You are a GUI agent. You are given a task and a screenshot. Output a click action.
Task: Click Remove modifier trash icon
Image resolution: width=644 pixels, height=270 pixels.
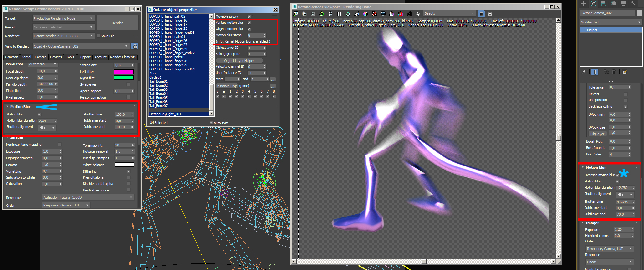pos(614,72)
